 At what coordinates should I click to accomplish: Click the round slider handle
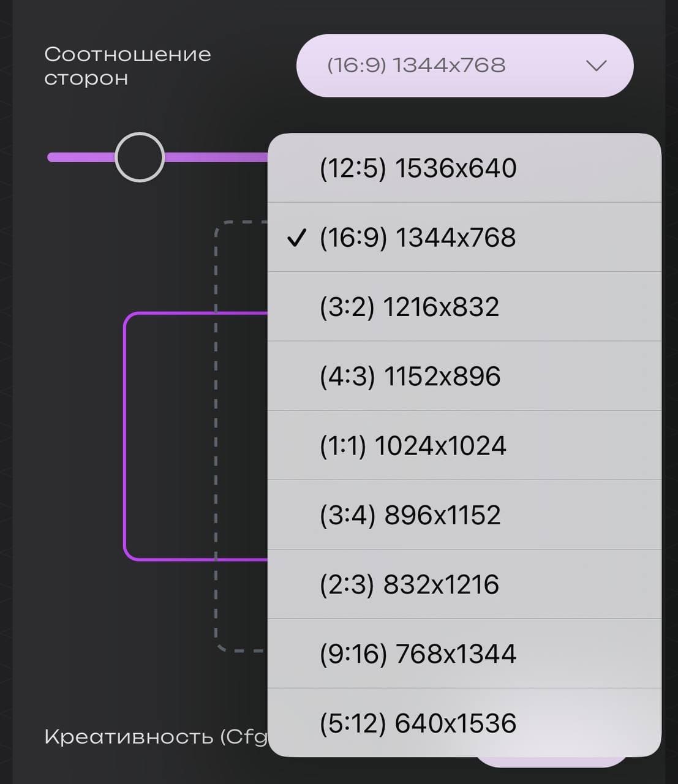[x=140, y=157]
